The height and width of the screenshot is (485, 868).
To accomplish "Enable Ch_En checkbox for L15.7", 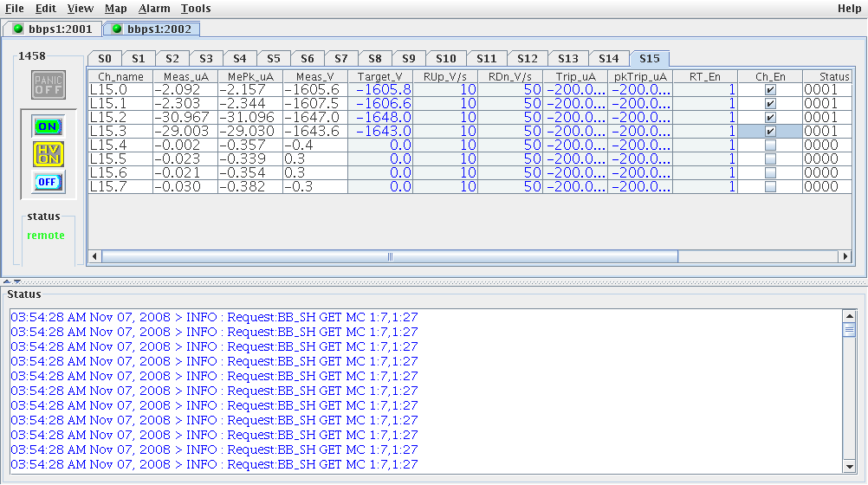I will coord(770,186).
